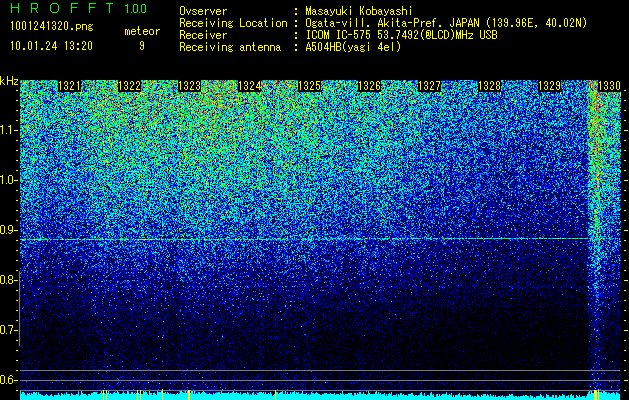Screen dimensions: 629x400
Task: Click the HROFFT title text
Action: tap(62, 8)
